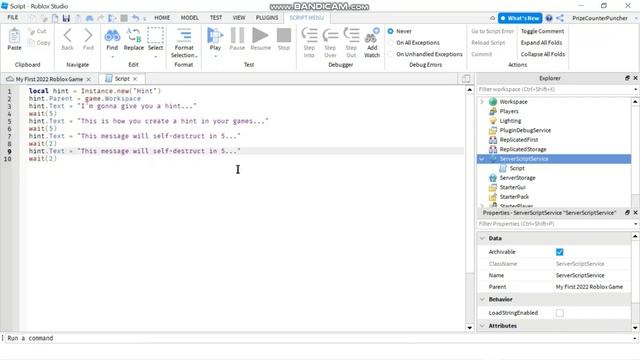Collapse the Attributes properties section
The image size is (640, 360).
pos(482,326)
